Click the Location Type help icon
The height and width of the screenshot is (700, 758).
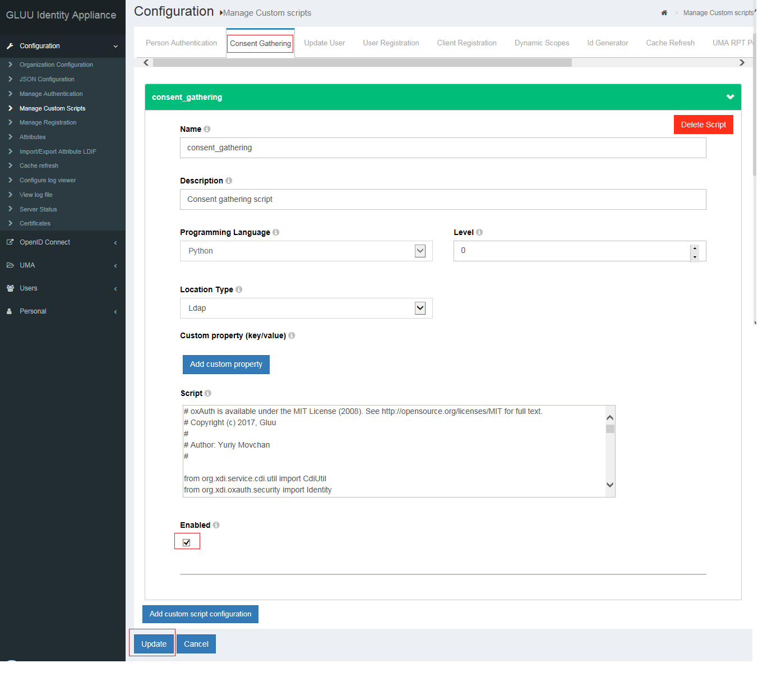pyautogui.click(x=239, y=289)
